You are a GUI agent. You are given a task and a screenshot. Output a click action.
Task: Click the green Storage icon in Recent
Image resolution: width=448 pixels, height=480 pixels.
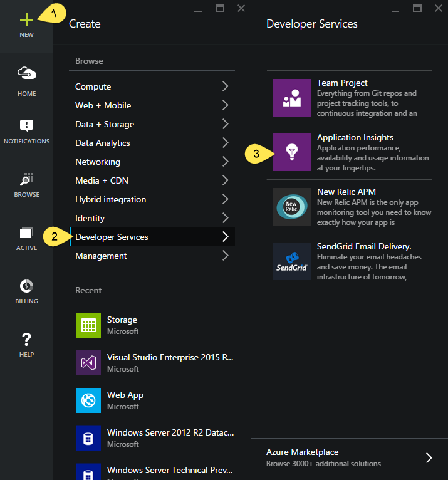tap(88, 325)
